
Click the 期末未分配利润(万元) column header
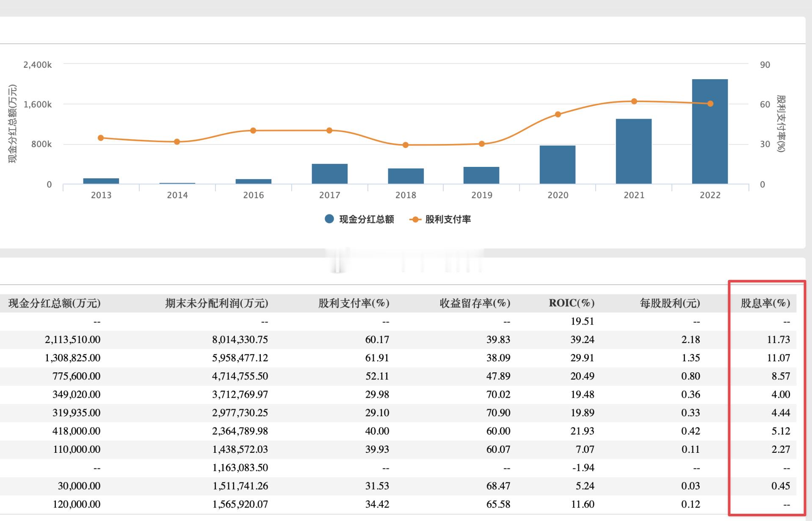tap(216, 303)
